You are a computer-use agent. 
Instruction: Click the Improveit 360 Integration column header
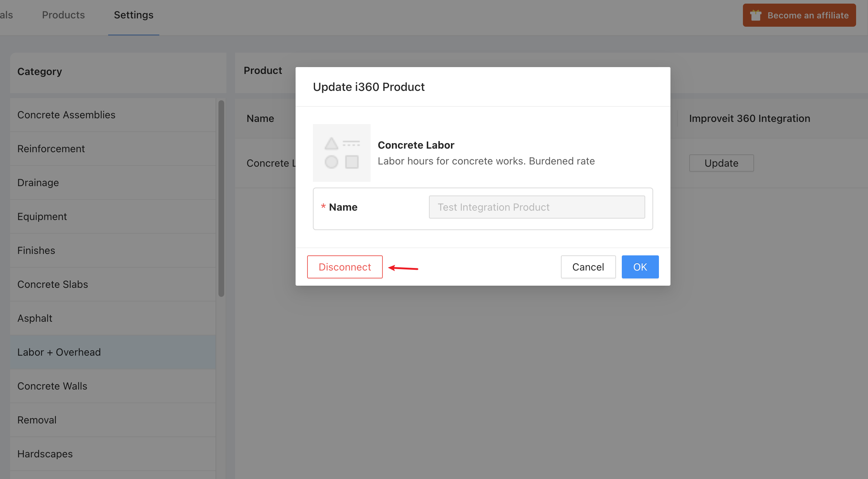point(749,118)
